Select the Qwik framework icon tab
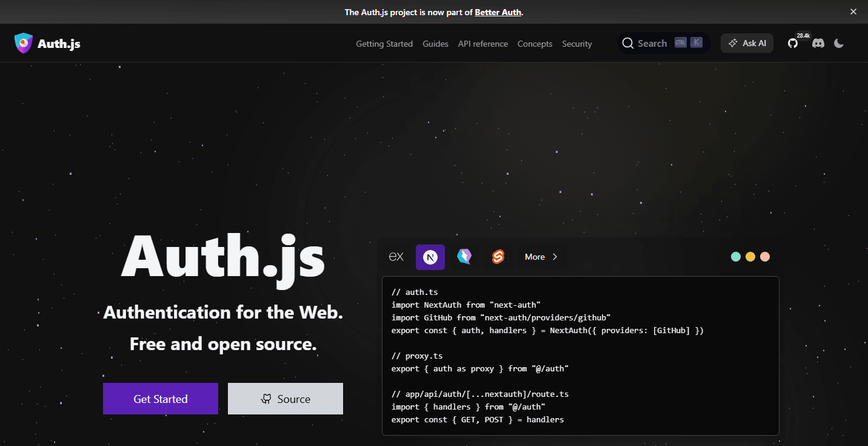868x446 pixels. pos(464,257)
